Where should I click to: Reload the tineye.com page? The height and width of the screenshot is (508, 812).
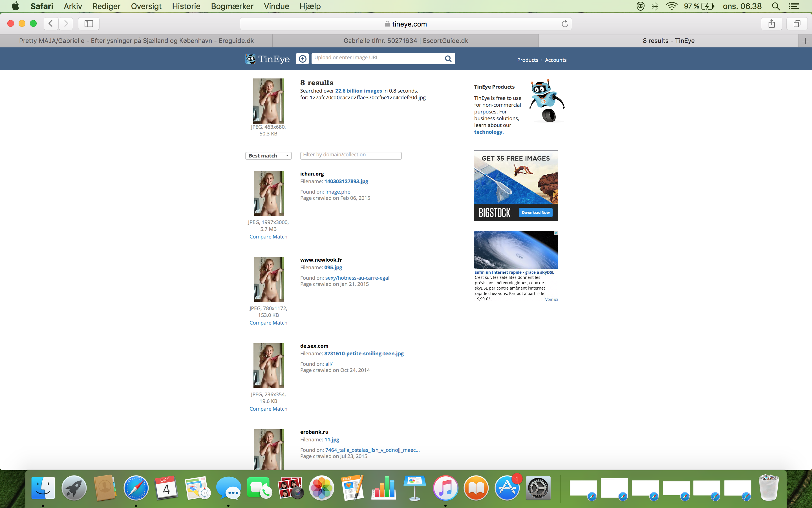(565, 23)
